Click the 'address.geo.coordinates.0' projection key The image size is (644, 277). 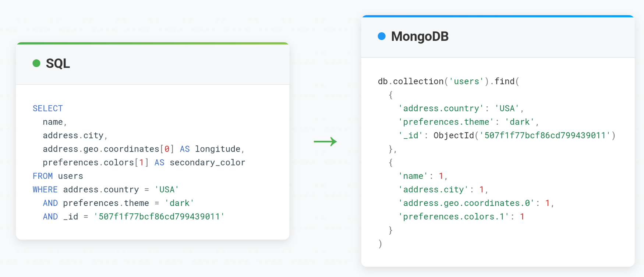[x=466, y=203]
